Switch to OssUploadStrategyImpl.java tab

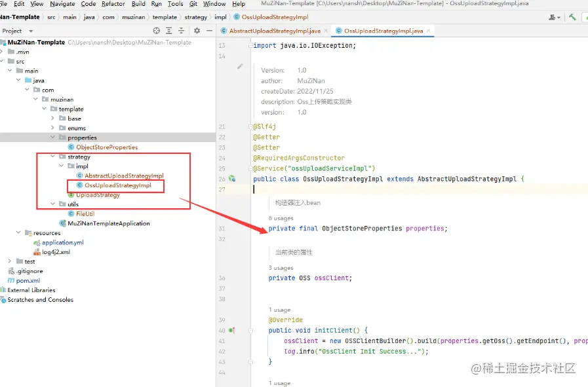(x=383, y=31)
